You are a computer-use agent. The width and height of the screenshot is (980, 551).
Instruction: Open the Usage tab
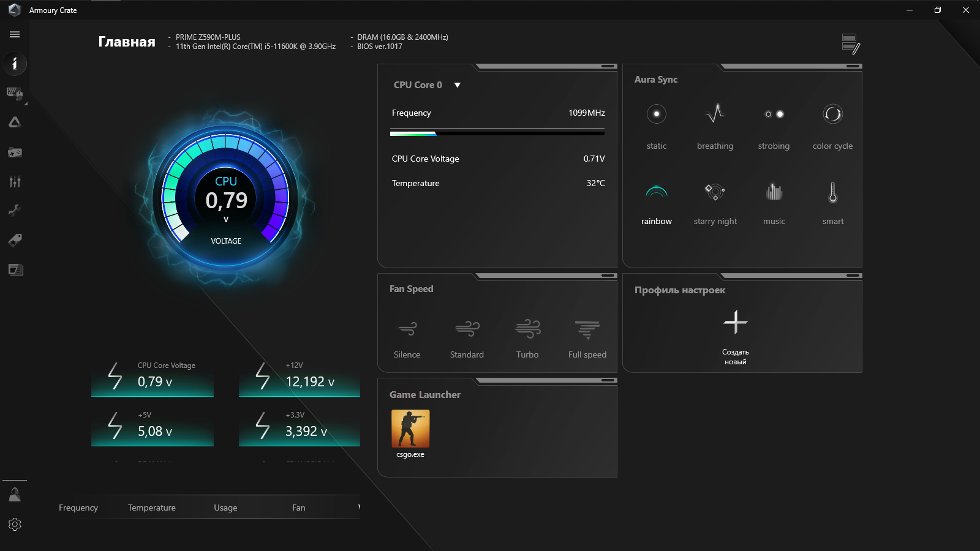[225, 508]
